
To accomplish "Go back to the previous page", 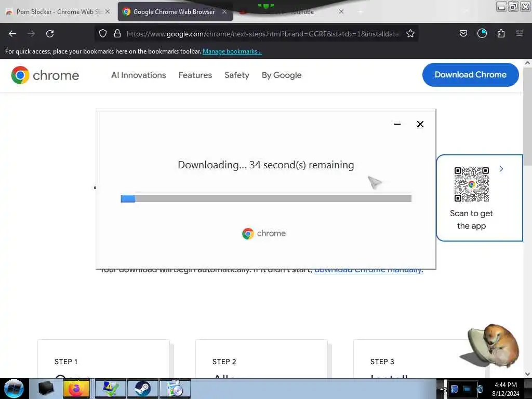I will pos(12,34).
